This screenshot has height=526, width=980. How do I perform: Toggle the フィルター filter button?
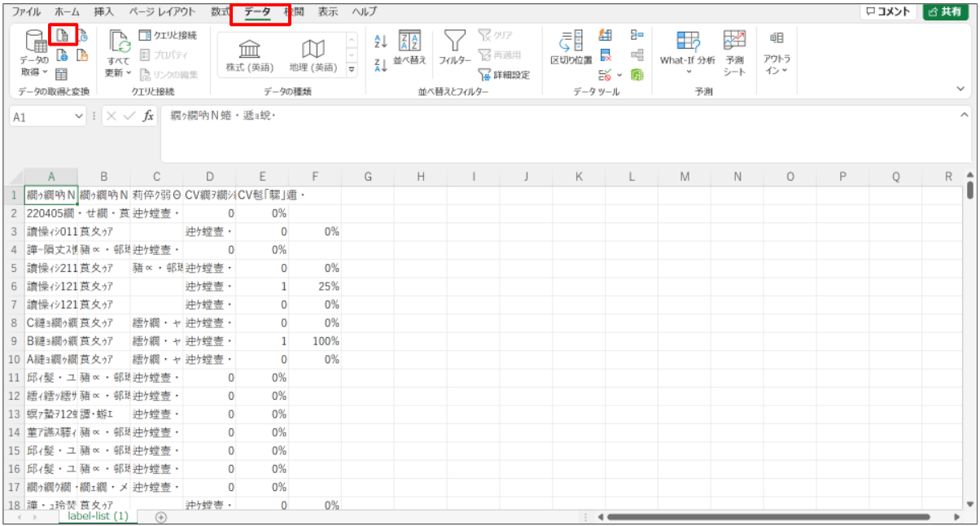(455, 49)
